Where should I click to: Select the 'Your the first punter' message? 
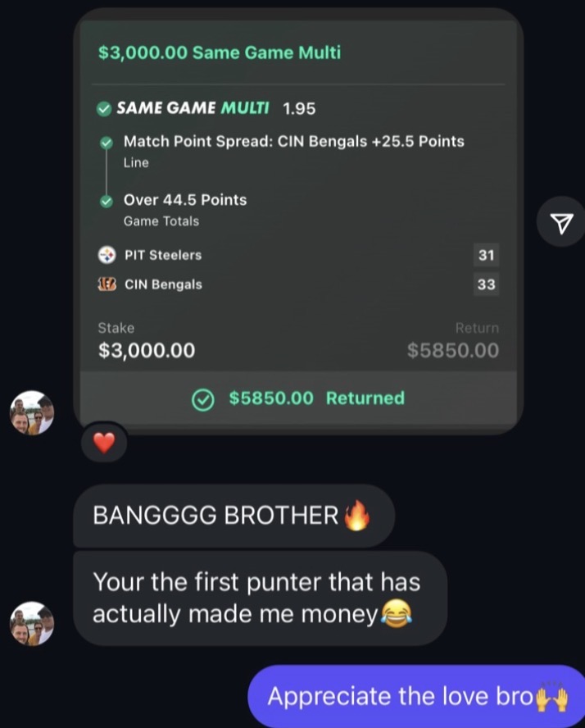pyautogui.click(x=259, y=598)
